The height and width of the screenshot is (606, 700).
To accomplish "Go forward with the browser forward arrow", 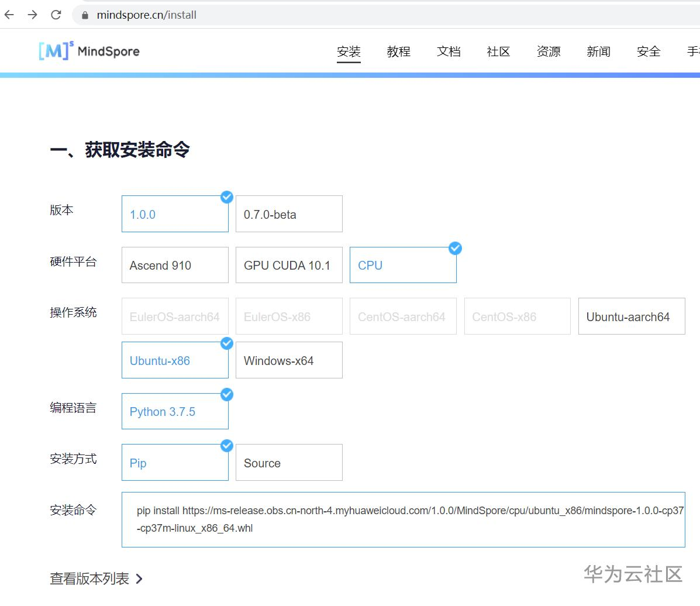I will pyautogui.click(x=33, y=15).
